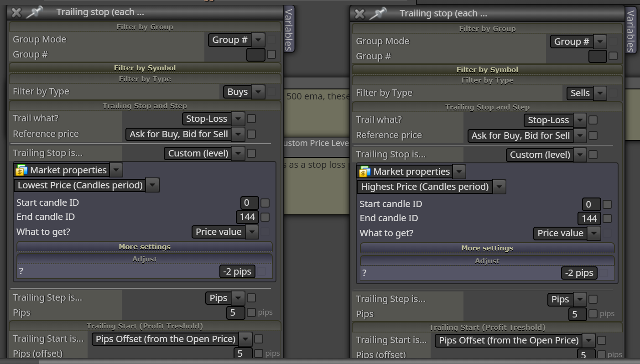The height and width of the screenshot is (364, 640).
Task: Open Market properties dropdown in right panel
Action: tap(459, 172)
